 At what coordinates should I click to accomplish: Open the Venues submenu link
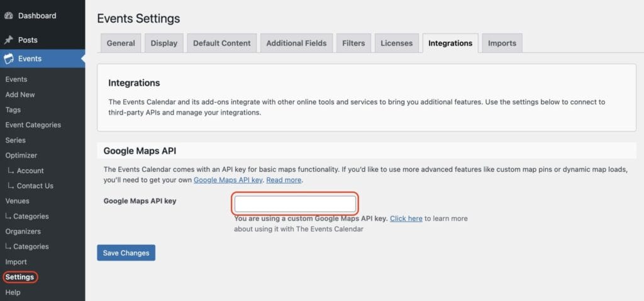[x=17, y=201]
